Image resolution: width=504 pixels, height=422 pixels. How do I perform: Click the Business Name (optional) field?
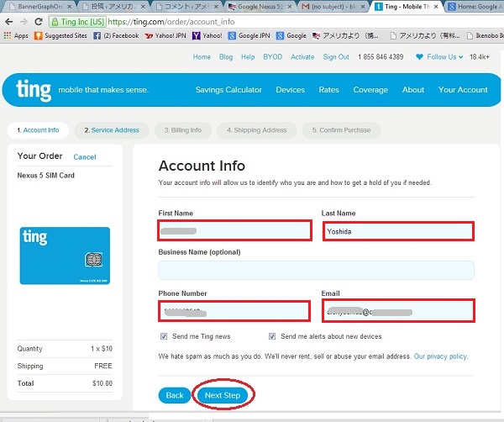316,270
